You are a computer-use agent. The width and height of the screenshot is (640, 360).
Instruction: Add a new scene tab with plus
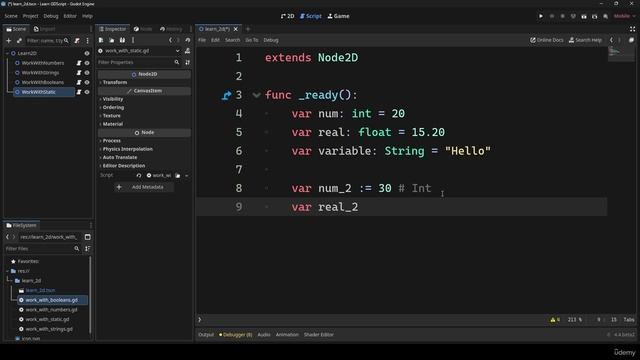[248, 29]
